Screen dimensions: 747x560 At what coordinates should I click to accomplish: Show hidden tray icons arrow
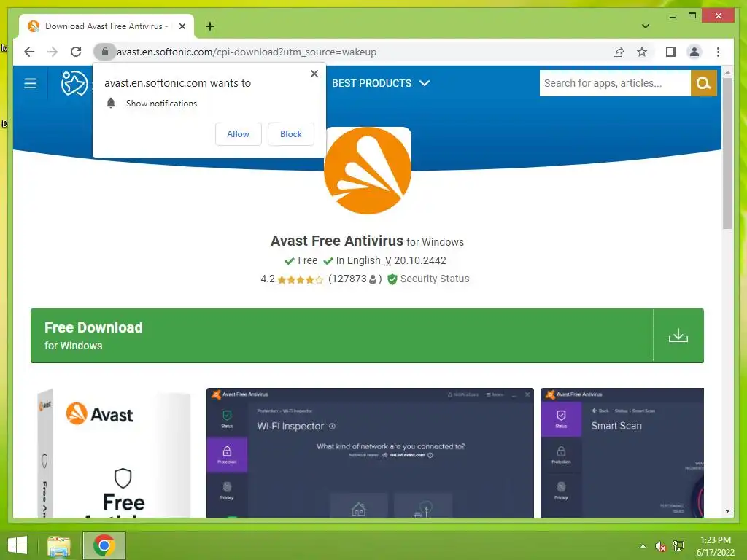click(643, 546)
